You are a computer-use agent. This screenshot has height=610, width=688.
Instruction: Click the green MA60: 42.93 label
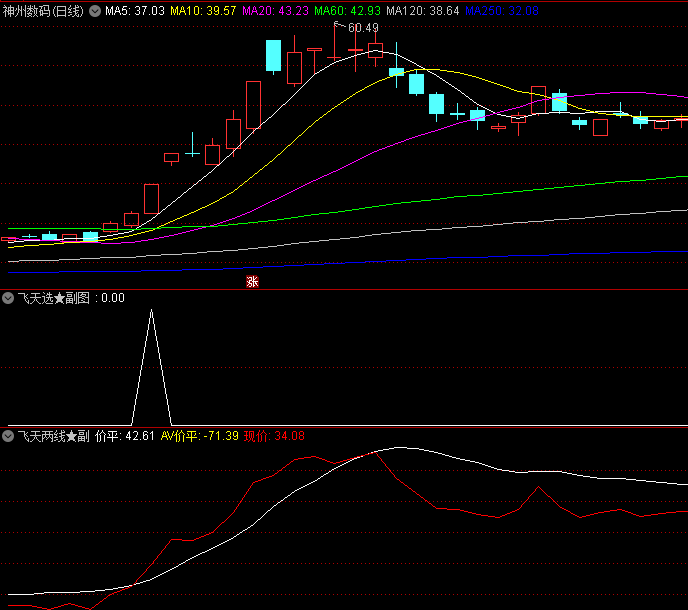click(348, 11)
